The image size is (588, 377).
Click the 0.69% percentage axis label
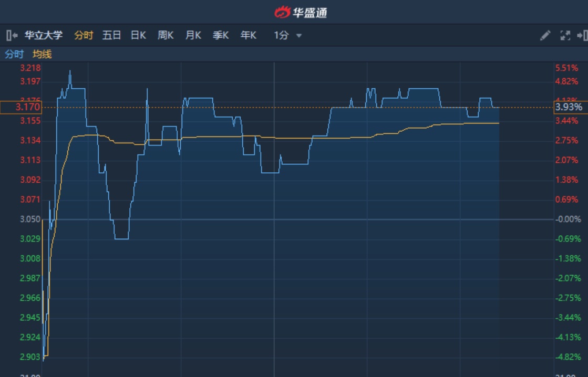point(566,200)
